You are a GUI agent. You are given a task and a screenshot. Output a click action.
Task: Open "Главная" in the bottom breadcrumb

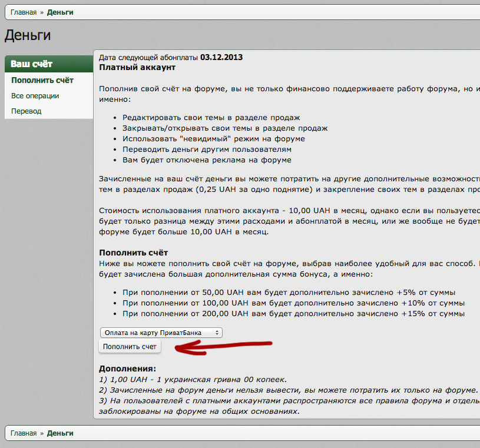pos(24,433)
